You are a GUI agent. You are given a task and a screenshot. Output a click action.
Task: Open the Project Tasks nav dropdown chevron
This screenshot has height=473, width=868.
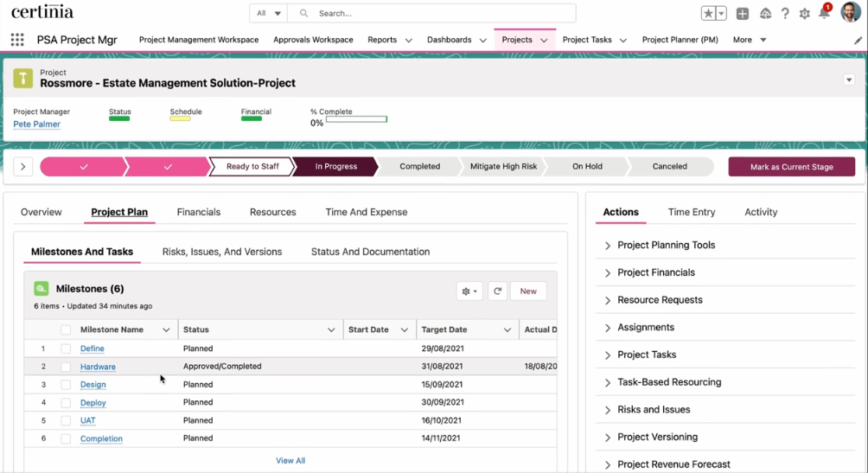[x=622, y=41]
